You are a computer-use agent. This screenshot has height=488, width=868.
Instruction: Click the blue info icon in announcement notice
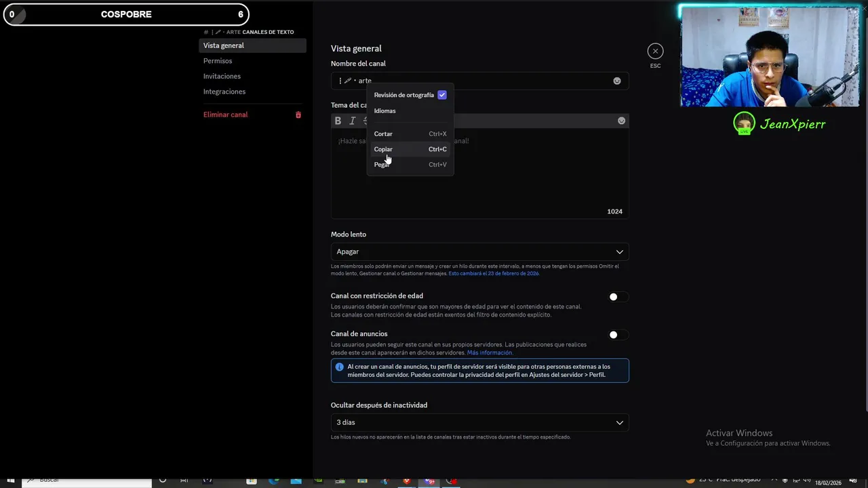340,367
